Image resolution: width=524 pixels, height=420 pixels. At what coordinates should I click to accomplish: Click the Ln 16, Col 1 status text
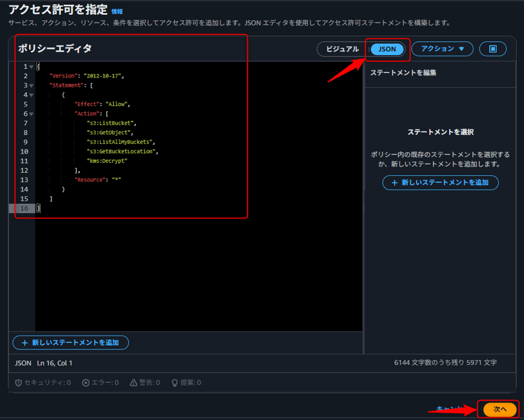point(55,363)
